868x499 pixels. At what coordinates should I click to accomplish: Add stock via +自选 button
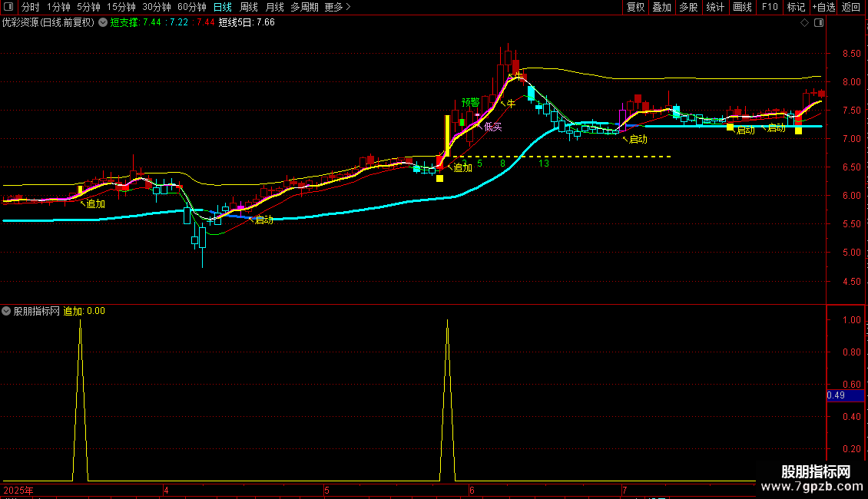(x=823, y=7)
